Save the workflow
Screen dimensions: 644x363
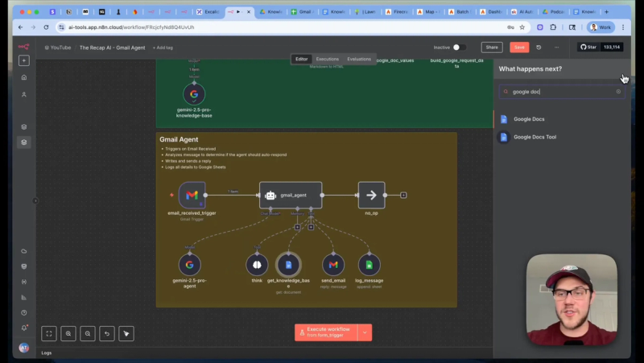pyautogui.click(x=519, y=47)
